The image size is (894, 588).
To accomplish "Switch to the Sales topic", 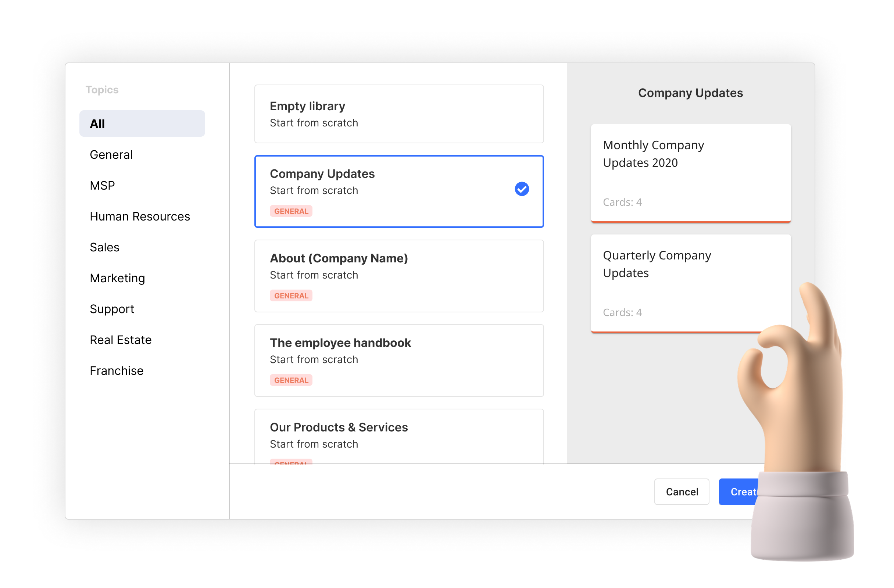I will 104,247.
